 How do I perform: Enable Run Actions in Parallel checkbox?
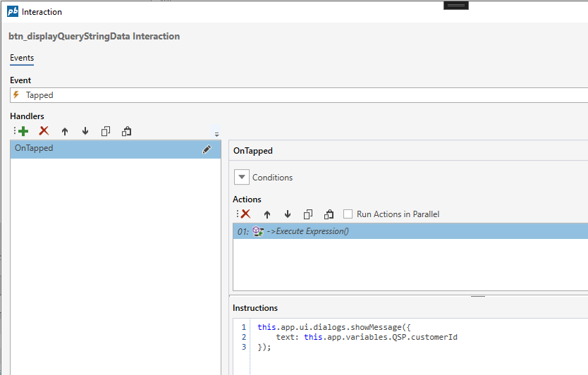[x=348, y=214]
